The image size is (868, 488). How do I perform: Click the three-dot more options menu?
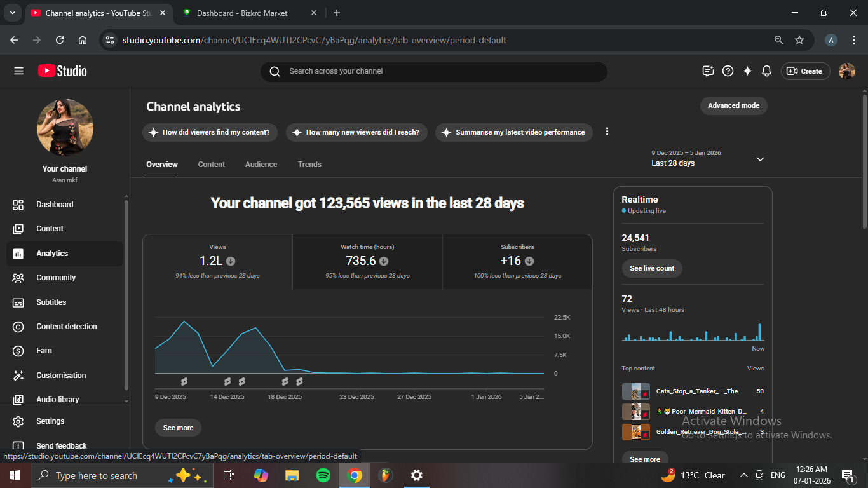click(x=607, y=132)
